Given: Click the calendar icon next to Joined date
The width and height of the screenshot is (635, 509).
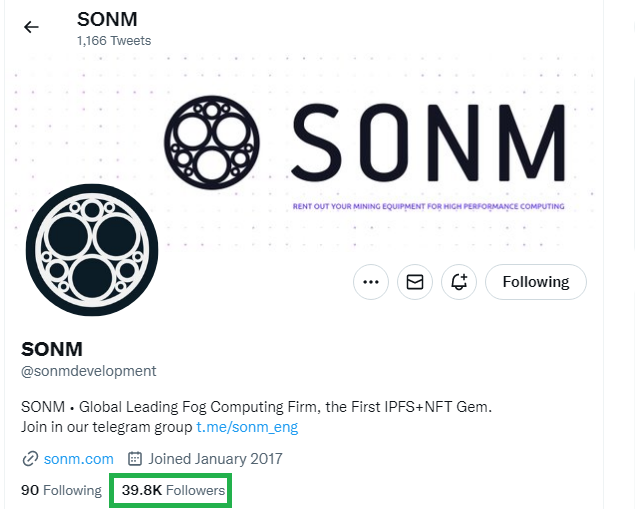Looking at the screenshot, I should [x=135, y=458].
